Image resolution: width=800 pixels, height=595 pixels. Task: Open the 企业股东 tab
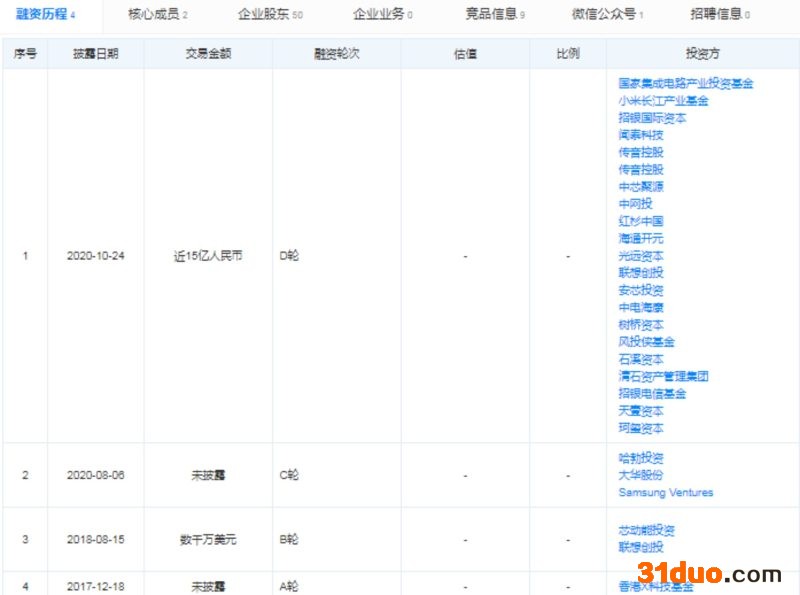tap(270, 15)
